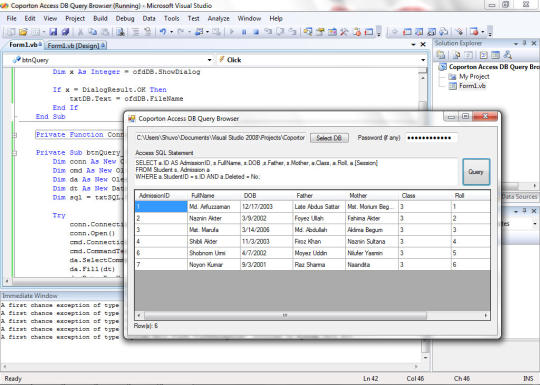Screen dimensions: 540x385
Task: Click the Find in Files icon
Action: tap(121, 32)
